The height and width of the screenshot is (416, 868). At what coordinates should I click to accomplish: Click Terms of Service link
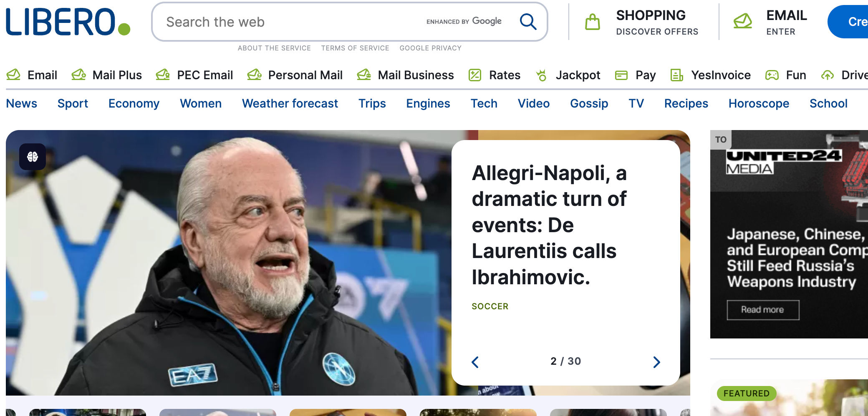click(355, 48)
